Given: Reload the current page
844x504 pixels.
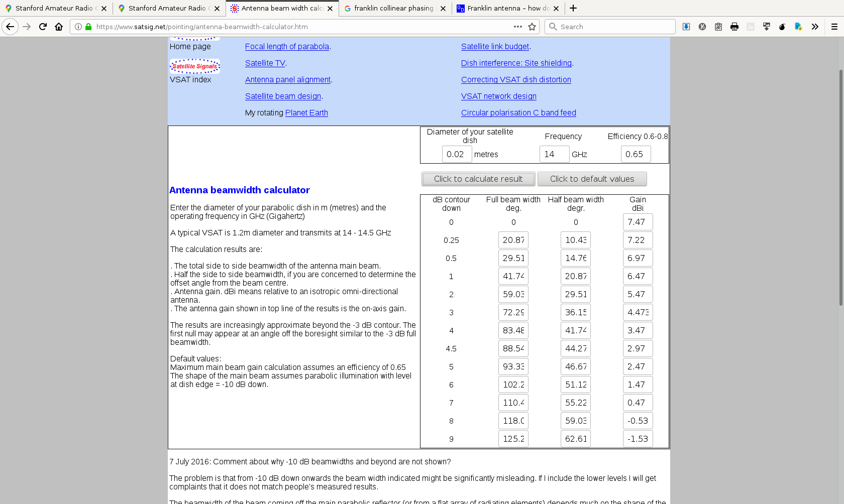Looking at the screenshot, I should 43,27.
